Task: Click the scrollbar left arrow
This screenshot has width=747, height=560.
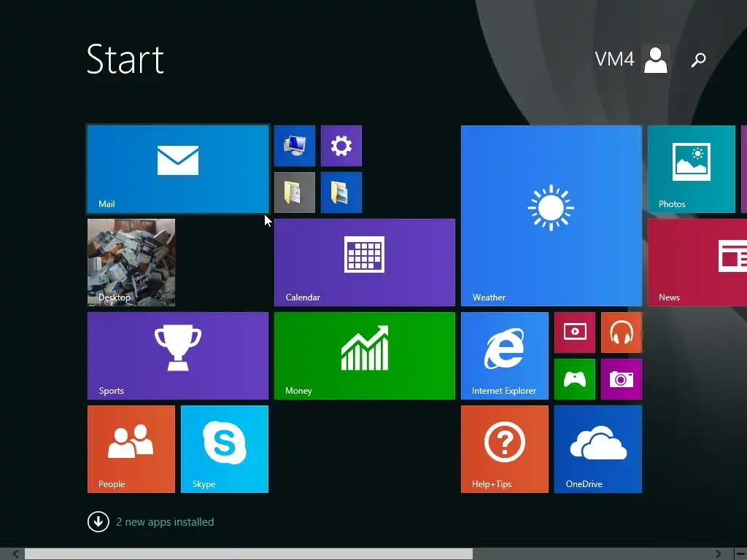Action: pos(16,554)
